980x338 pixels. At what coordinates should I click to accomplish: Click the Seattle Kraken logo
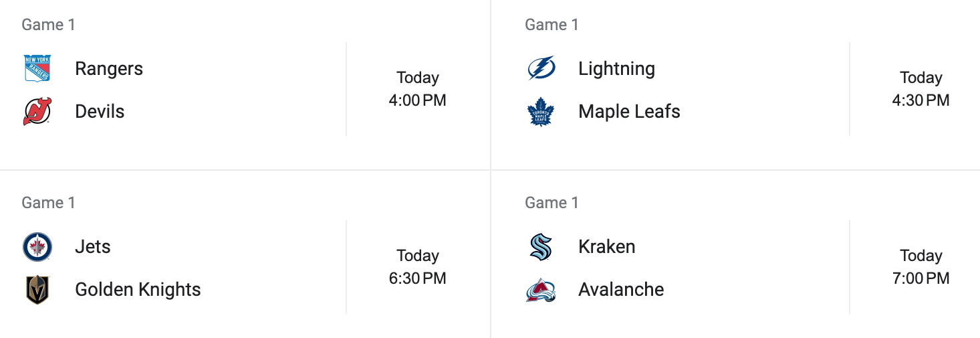(x=540, y=246)
